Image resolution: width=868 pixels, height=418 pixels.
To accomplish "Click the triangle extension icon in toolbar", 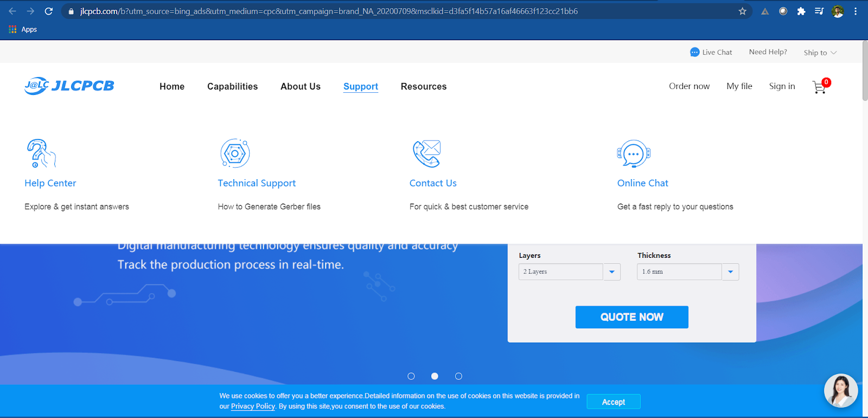I will tap(765, 11).
